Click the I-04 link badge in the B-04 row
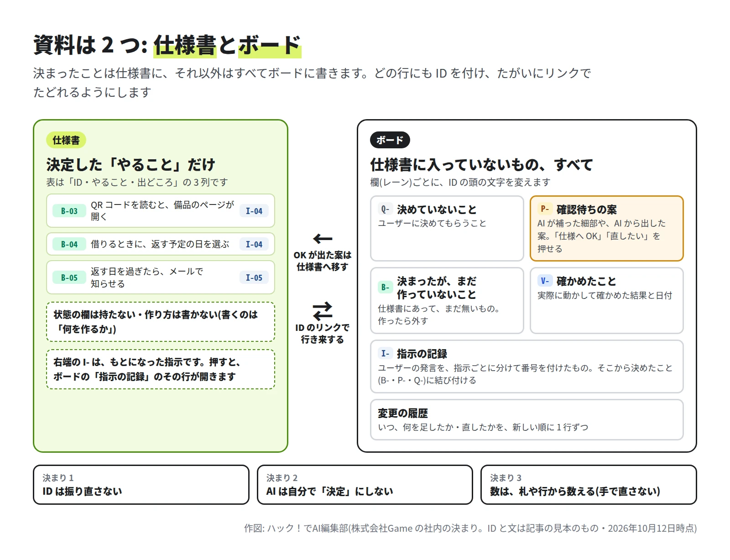The width and height of the screenshot is (730, 560). tap(254, 244)
